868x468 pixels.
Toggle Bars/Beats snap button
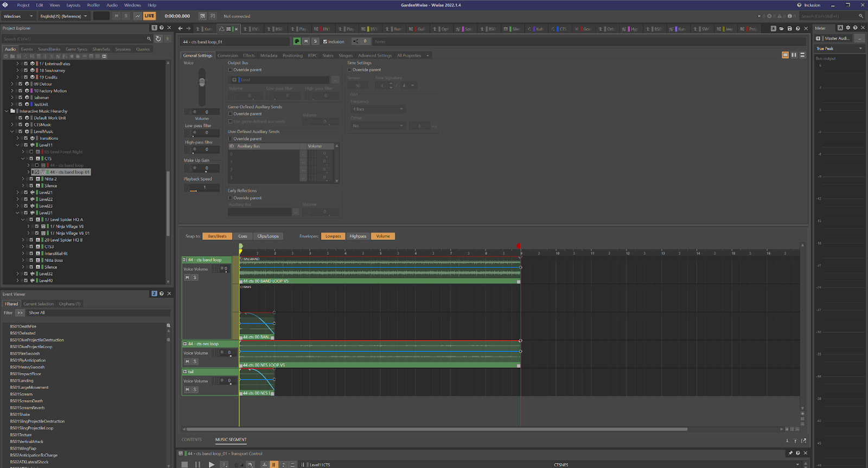pyautogui.click(x=217, y=236)
